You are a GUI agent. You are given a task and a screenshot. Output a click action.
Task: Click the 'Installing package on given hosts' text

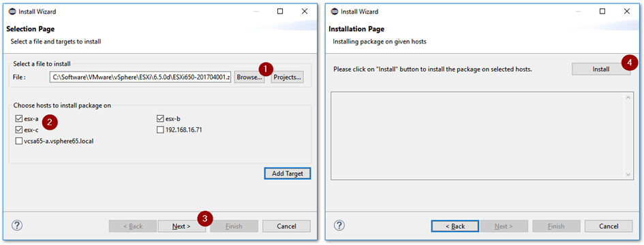[x=380, y=42]
